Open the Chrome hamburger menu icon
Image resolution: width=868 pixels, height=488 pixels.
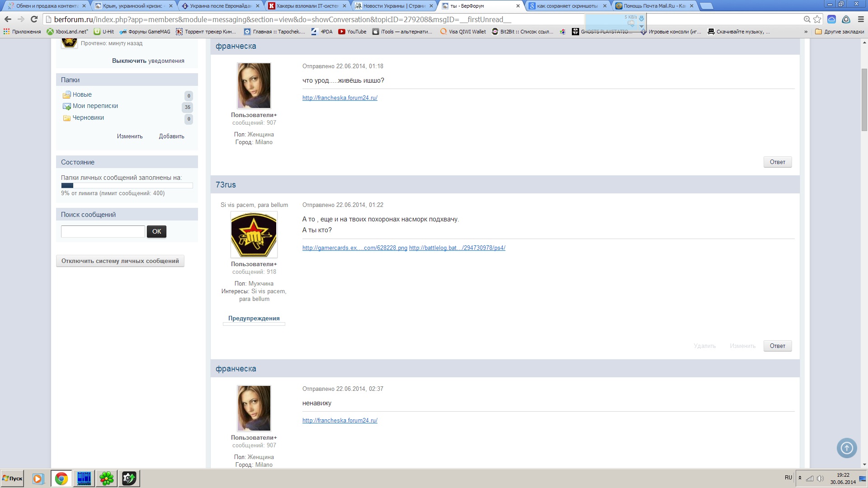(861, 19)
